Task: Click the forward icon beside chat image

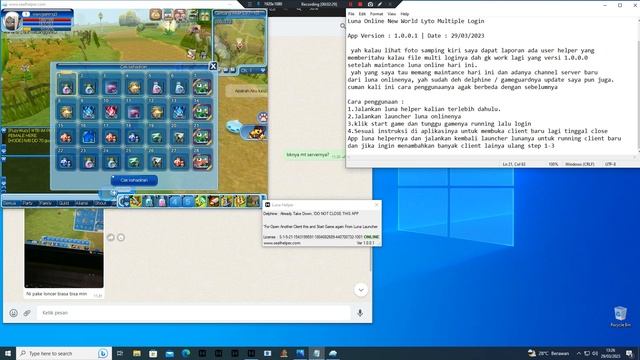Action: click(111, 237)
